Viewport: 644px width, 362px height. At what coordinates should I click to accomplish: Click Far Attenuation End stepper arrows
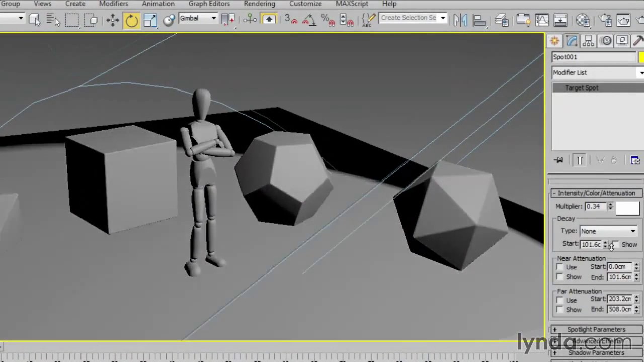coord(636,309)
